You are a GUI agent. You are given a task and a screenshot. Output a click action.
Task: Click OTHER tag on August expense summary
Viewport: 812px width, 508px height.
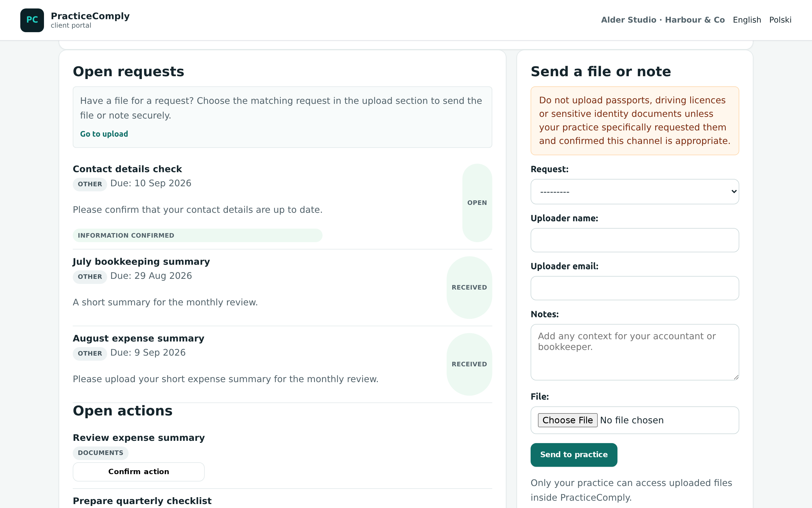click(90, 353)
